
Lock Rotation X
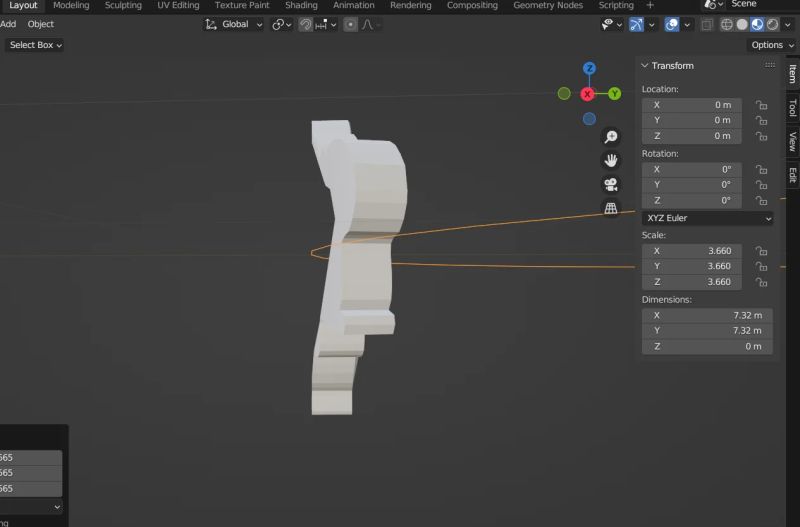[x=761, y=169]
